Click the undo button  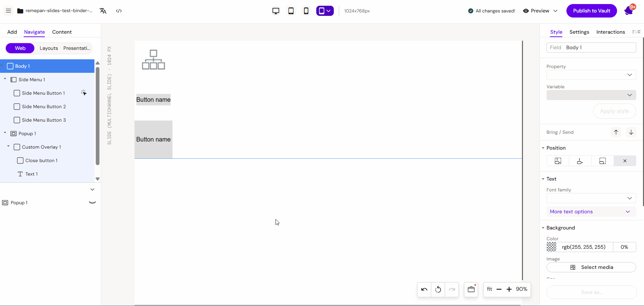coord(424,289)
